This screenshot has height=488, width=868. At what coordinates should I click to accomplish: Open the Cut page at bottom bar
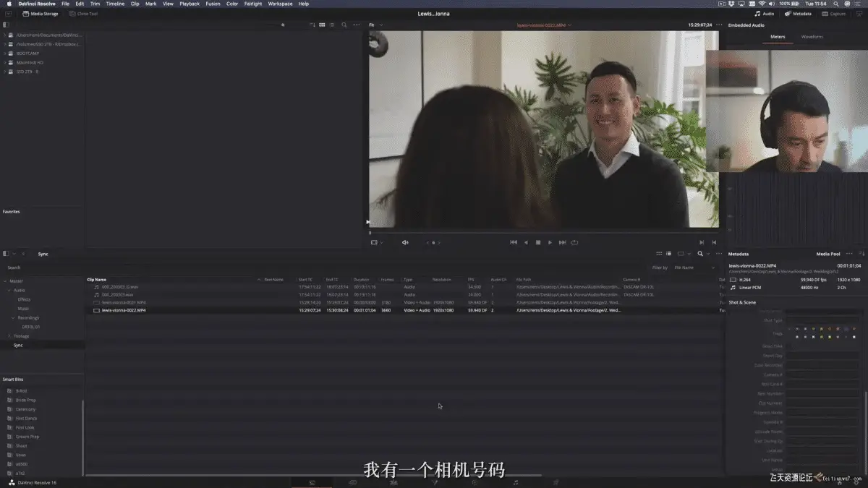(352, 481)
